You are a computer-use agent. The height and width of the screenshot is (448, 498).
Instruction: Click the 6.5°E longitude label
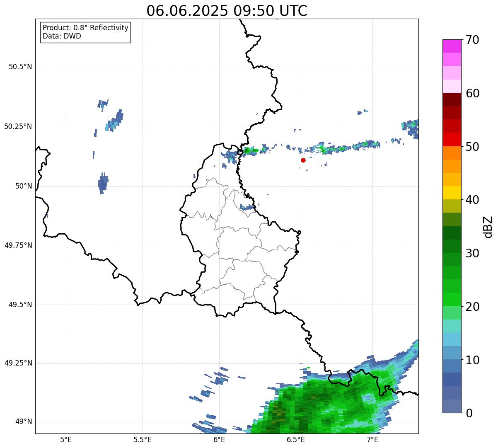point(296,440)
